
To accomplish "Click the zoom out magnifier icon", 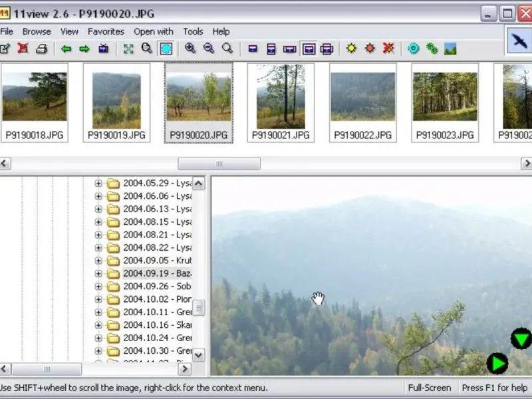I will click(209, 49).
